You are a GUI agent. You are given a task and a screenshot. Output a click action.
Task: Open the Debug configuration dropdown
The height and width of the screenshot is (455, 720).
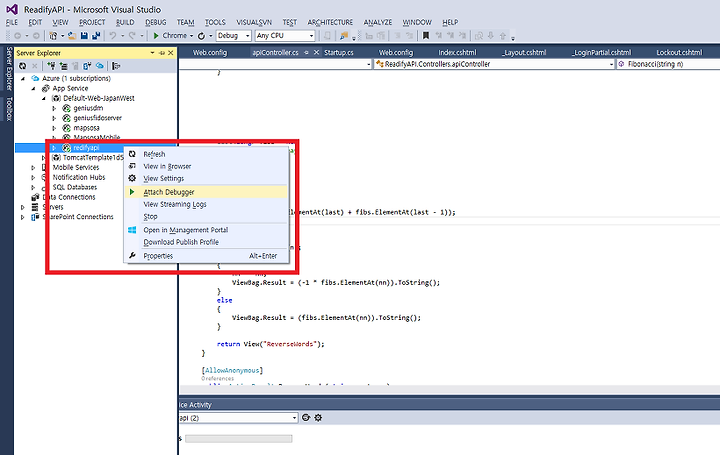tap(248, 36)
